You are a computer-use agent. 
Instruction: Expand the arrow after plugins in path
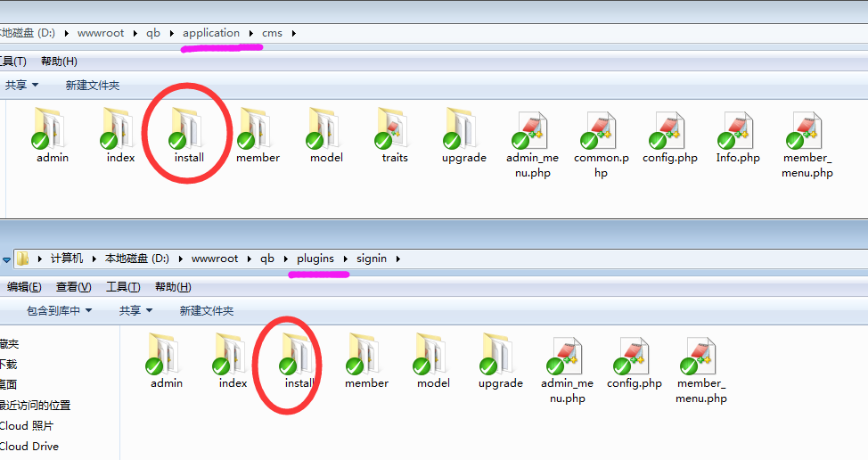coord(346,259)
